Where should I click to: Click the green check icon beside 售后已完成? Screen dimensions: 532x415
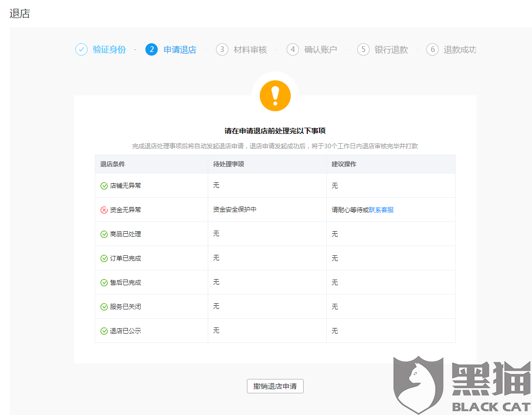[104, 282]
